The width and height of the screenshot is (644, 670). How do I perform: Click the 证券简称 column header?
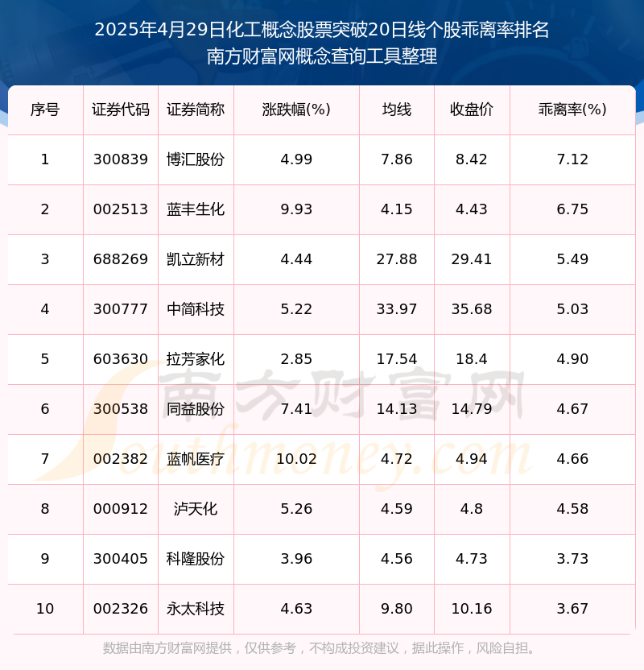coord(196,110)
